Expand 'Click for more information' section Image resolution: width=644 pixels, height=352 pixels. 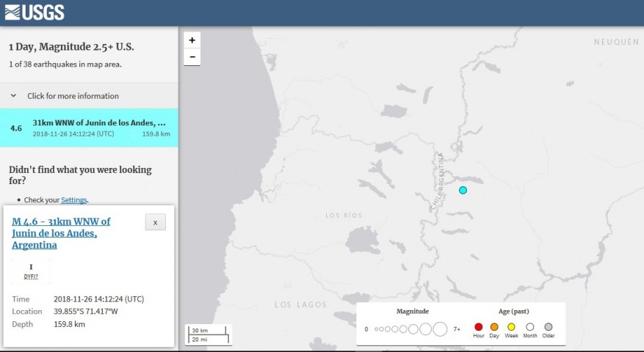pos(73,96)
